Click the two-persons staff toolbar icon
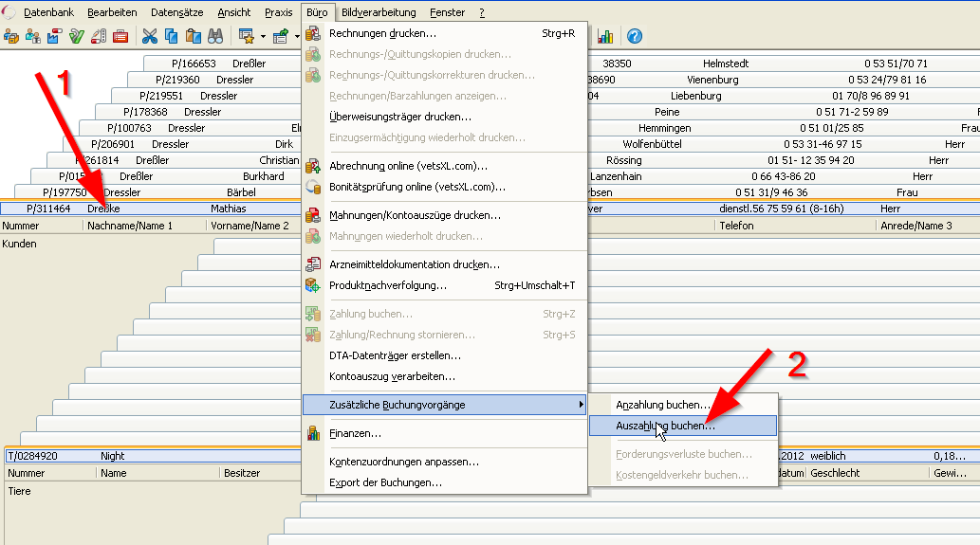 (32, 36)
